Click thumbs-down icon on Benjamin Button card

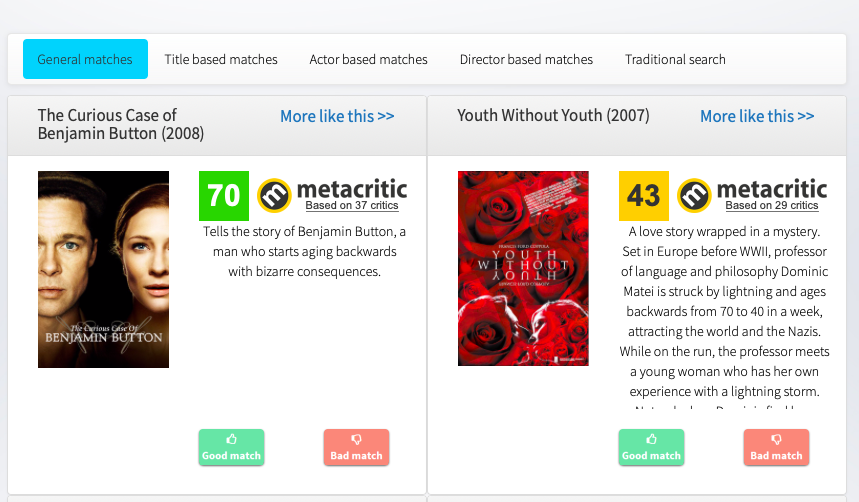pyautogui.click(x=356, y=439)
